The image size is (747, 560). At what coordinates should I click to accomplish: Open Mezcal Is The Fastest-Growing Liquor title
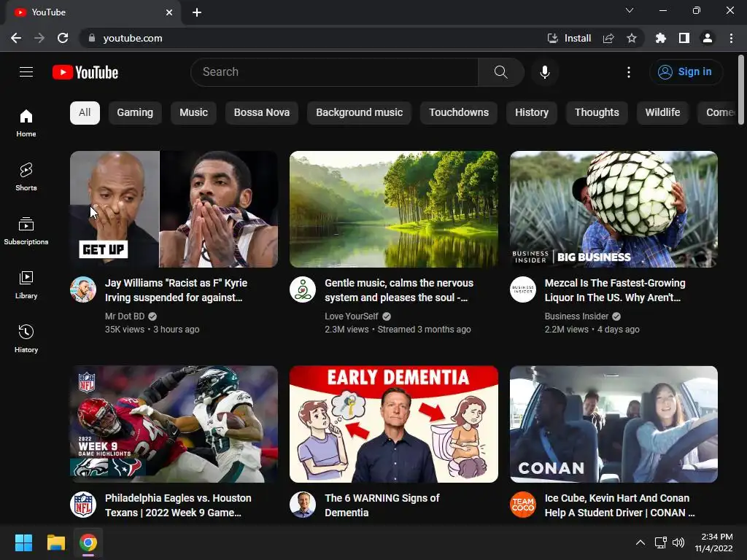pos(614,290)
